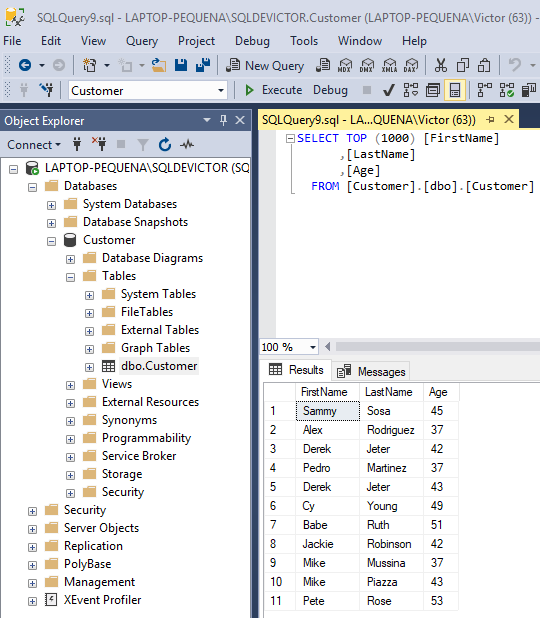Image resolution: width=540 pixels, height=618 pixels.
Task: Click the Refresh icon in Object Explorer
Action: tap(165, 144)
